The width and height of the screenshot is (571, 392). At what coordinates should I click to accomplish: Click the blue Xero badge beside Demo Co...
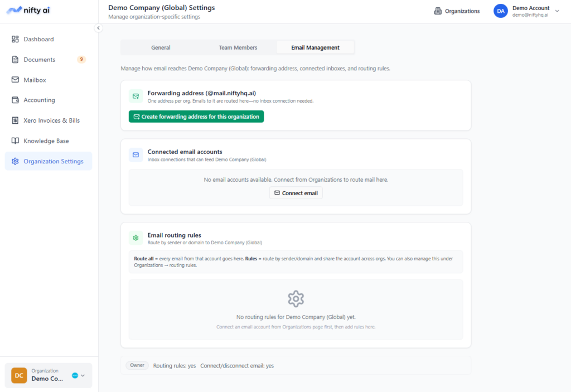75,376
